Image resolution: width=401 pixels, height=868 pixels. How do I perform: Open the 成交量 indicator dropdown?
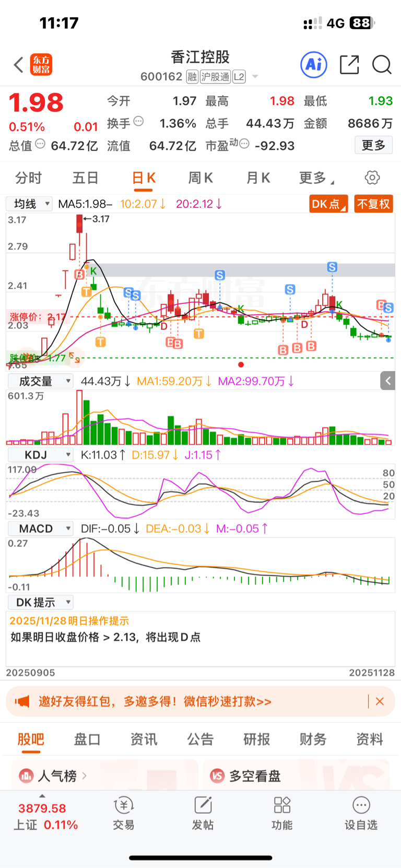(x=40, y=381)
